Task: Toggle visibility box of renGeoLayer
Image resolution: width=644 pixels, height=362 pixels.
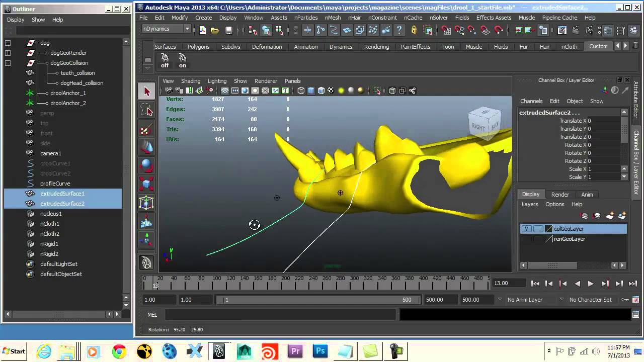Action: [x=526, y=239]
